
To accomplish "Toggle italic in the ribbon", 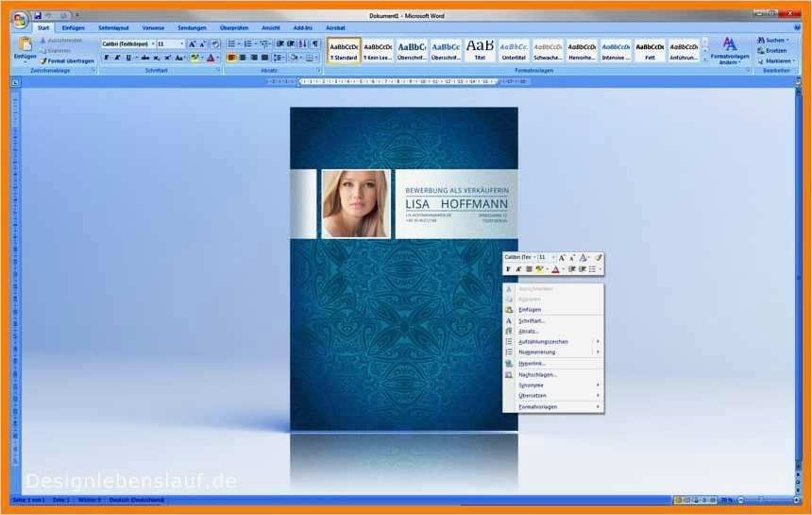I will click(117, 58).
